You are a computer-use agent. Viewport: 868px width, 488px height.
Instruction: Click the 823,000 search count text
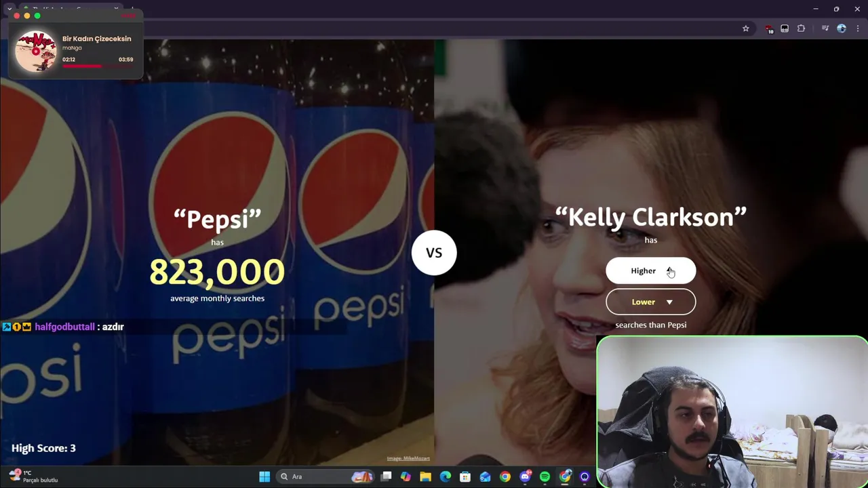(217, 272)
